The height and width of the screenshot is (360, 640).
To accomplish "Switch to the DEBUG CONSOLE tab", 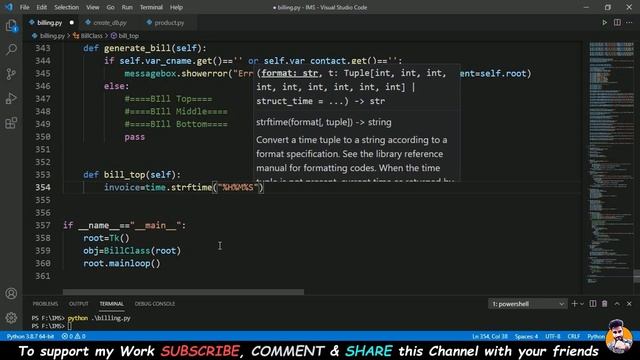I will (x=155, y=304).
